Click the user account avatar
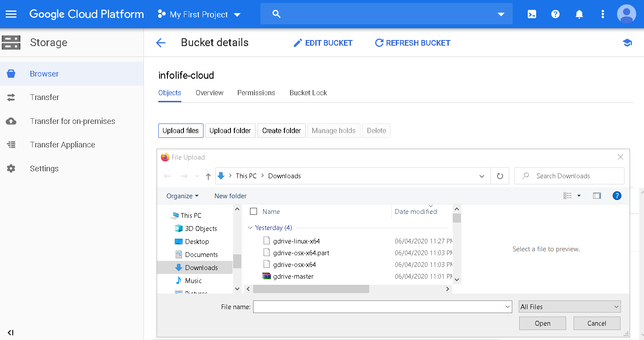Image resolution: width=644 pixels, height=340 pixels. point(627,14)
